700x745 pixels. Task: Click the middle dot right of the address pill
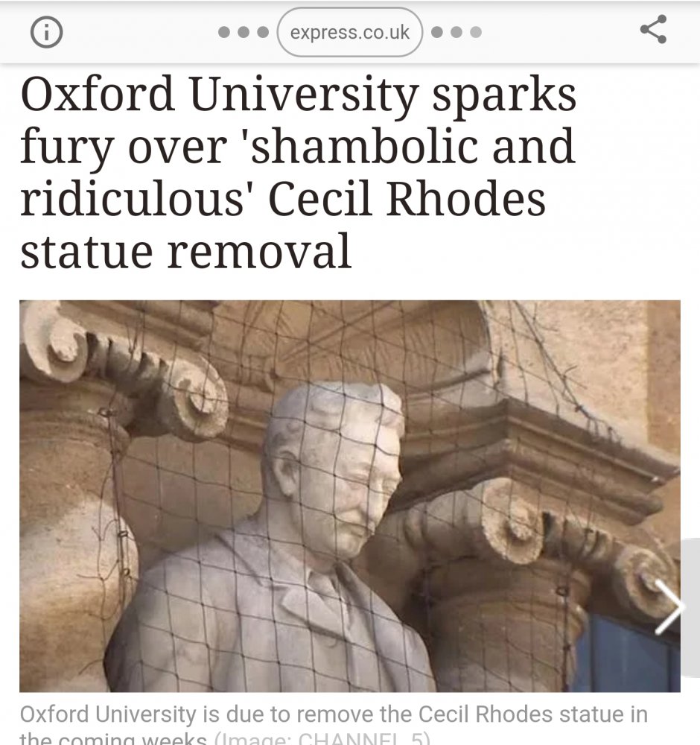456,32
